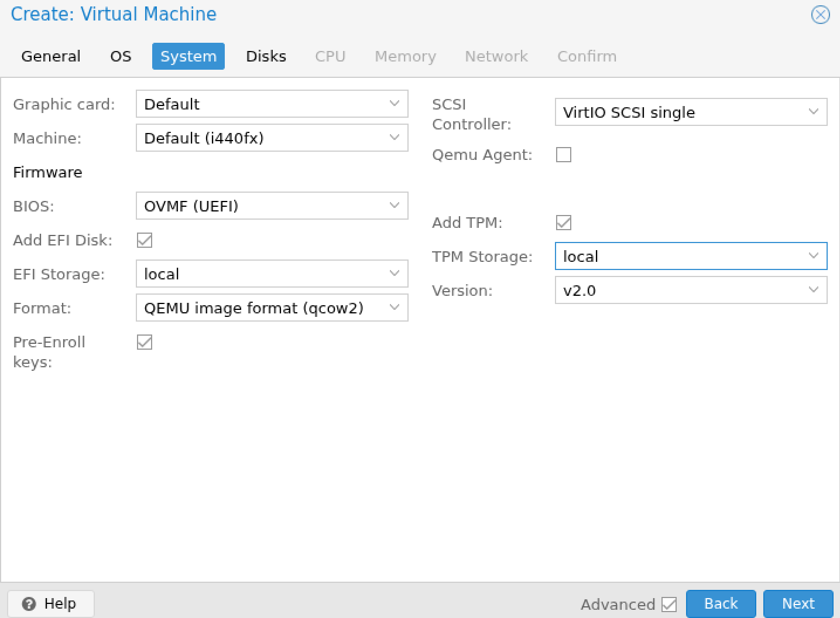840x618 pixels.
Task: Switch to the OS tab
Action: coord(121,56)
